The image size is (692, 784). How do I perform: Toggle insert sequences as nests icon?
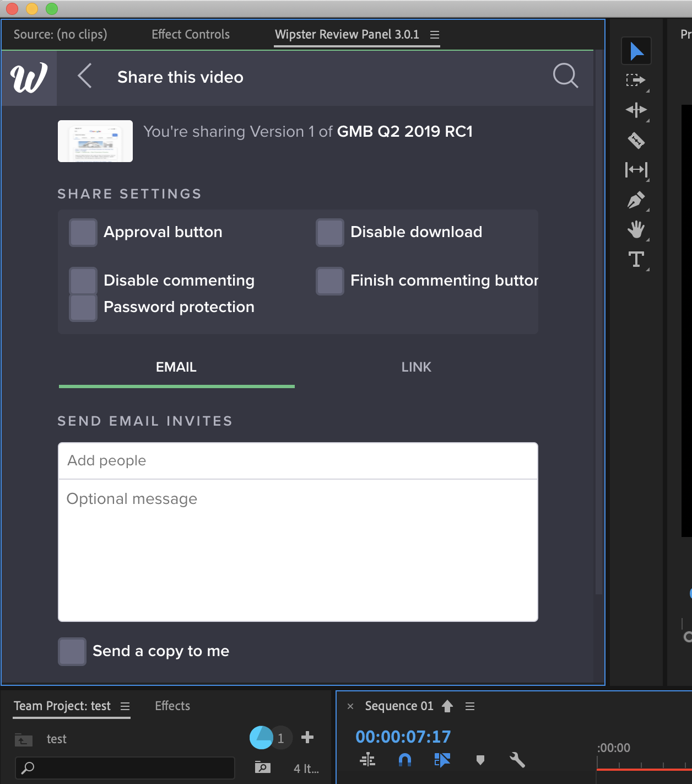point(367,760)
